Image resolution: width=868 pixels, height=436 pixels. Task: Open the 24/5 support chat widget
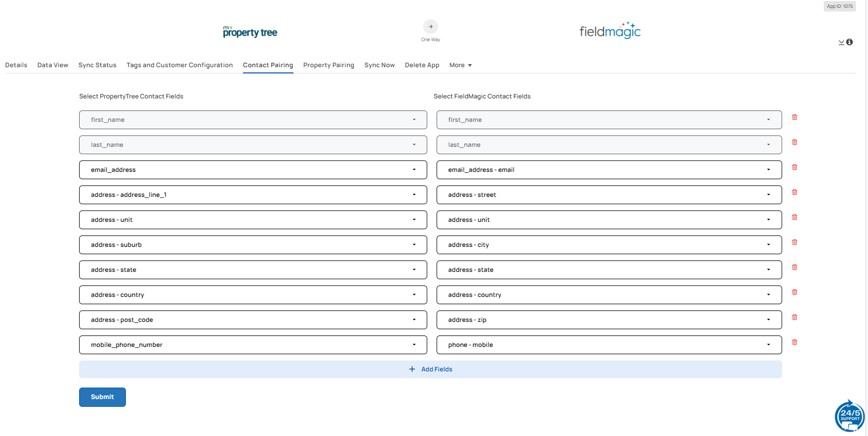pyautogui.click(x=850, y=416)
